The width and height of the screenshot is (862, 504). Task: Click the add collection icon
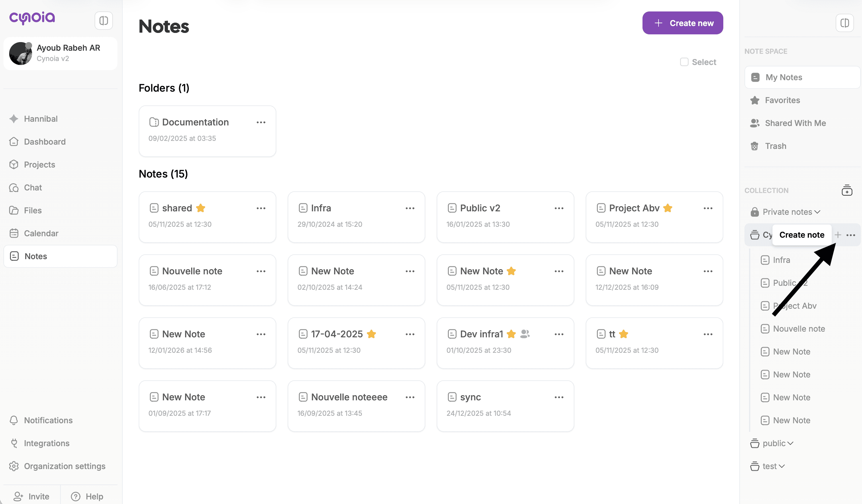847,190
